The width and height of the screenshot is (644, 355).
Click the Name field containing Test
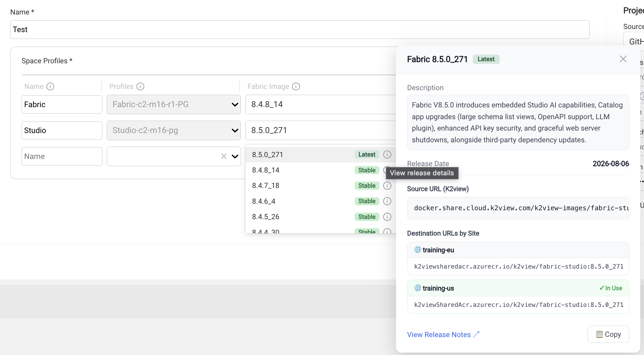point(300,30)
